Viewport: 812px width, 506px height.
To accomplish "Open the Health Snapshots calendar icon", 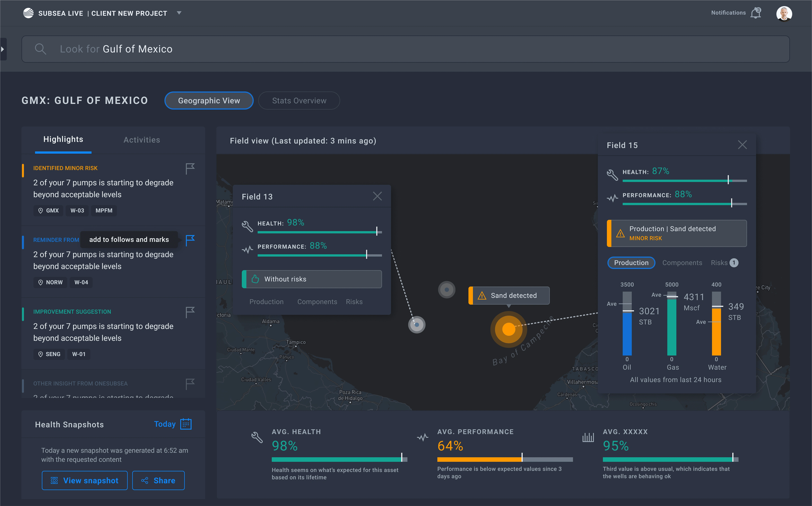I will [x=186, y=424].
